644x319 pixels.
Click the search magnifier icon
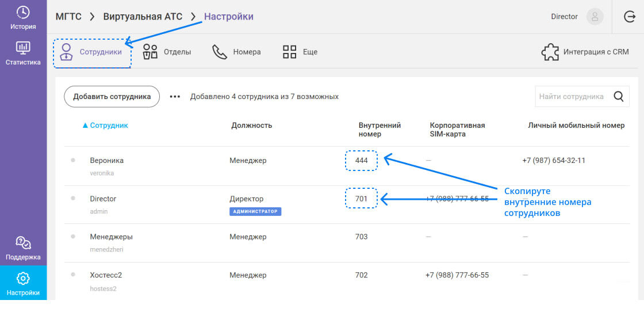(x=618, y=97)
